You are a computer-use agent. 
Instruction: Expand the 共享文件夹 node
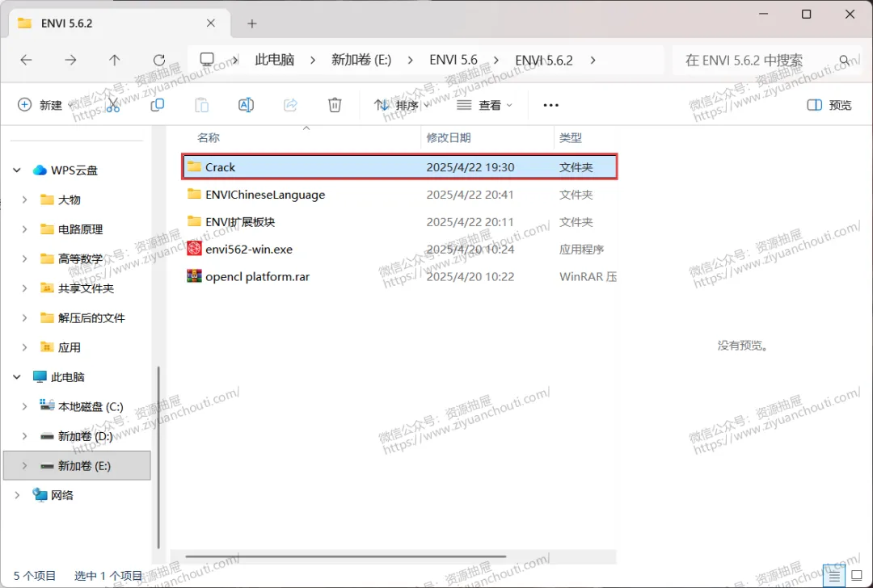tap(24, 288)
